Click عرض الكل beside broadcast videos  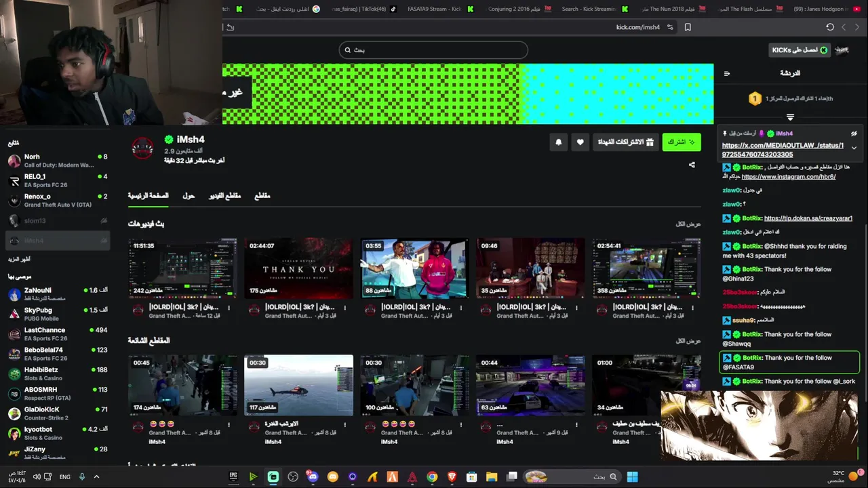688,224
